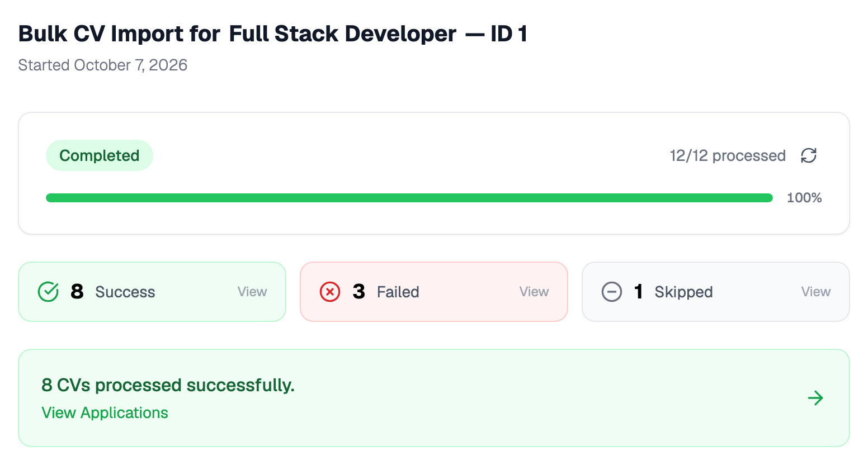Click the Failed label text
This screenshot has width=868, height=465.
(398, 292)
